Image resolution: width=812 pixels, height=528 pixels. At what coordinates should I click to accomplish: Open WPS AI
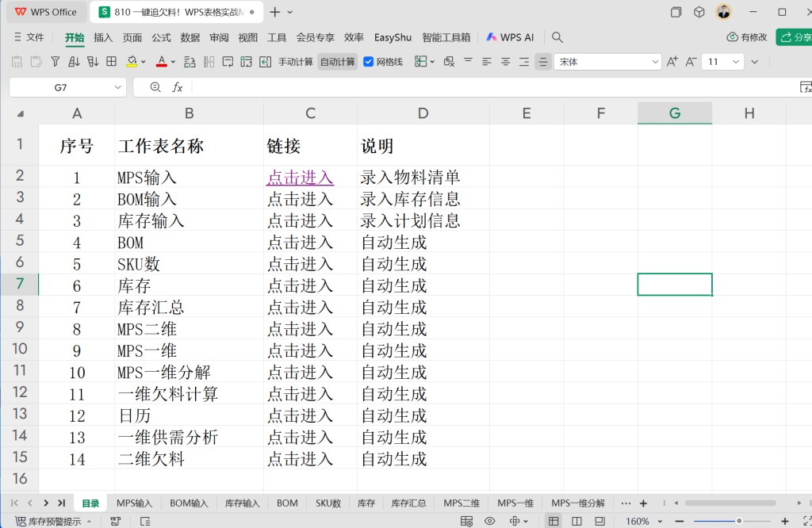[x=510, y=37]
